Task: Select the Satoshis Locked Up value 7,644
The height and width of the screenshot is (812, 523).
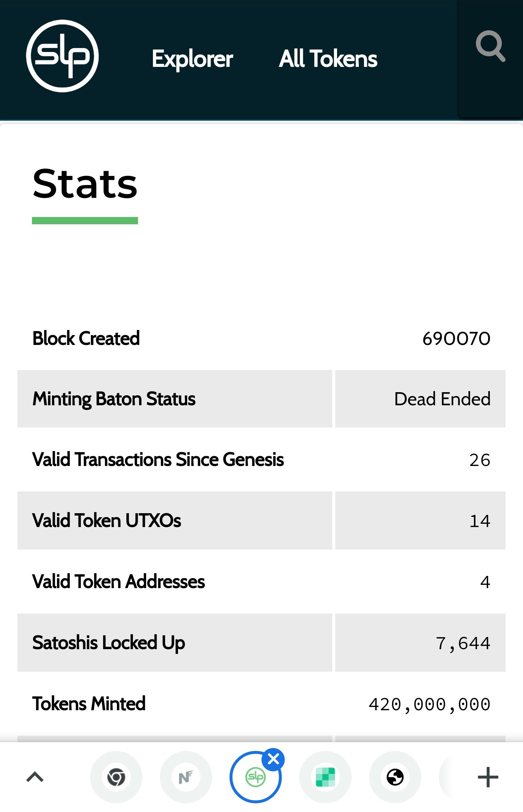Action: (463, 643)
